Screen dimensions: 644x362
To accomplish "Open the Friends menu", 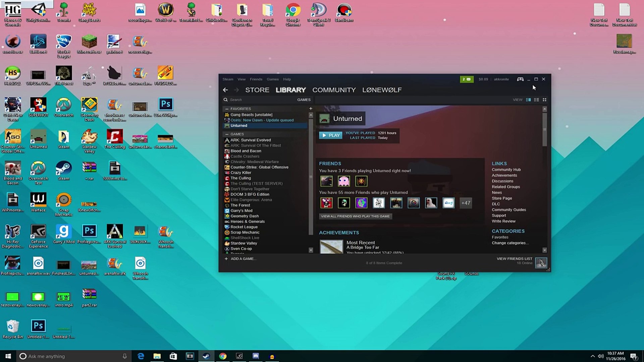I will 256,79.
